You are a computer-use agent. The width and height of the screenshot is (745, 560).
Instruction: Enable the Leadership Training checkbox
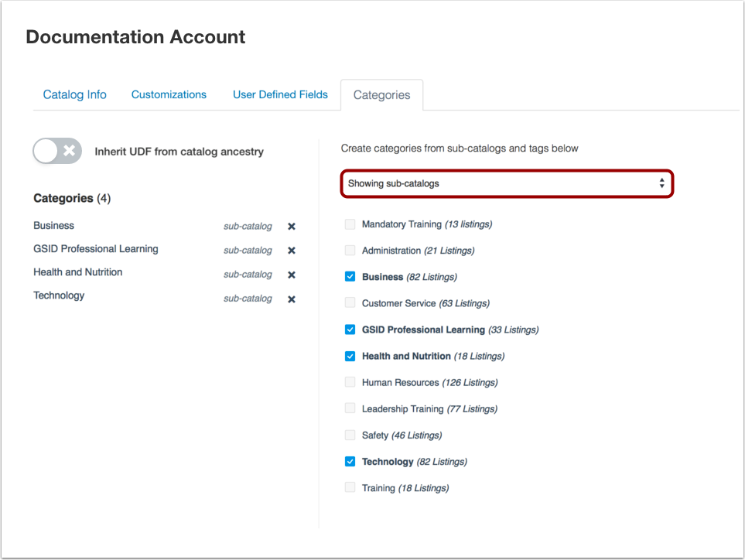pyautogui.click(x=350, y=408)
